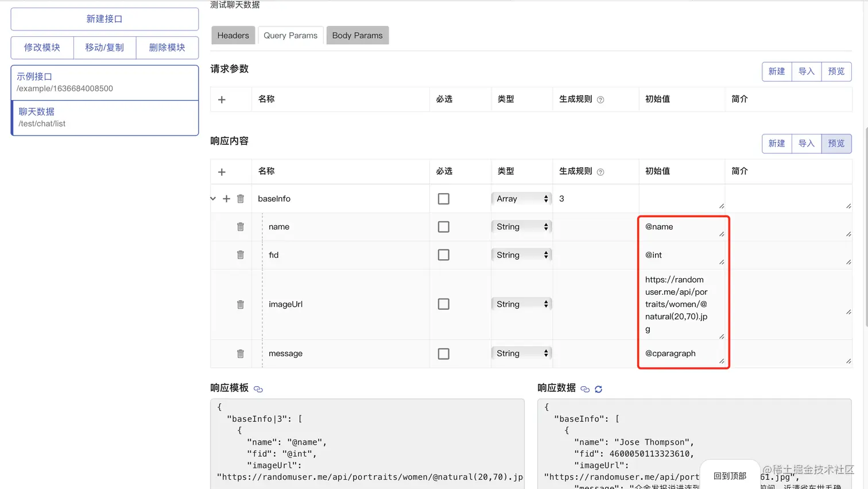The image size is (868, 489).
Task: Toggle required checkbox for fid
Action: coord(444,255)
